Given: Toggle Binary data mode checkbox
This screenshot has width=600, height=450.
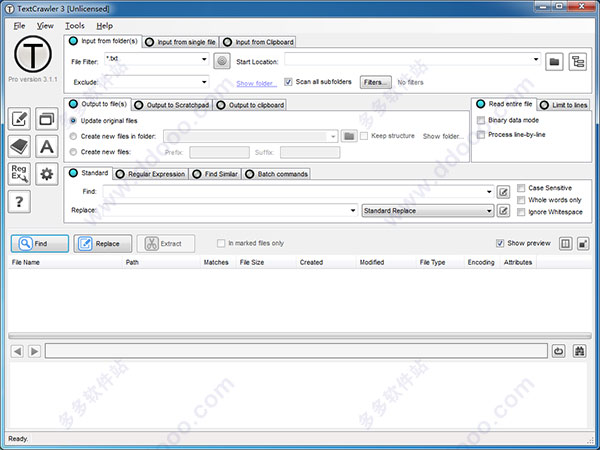Looking at the screenshot, I should point(481,120).
